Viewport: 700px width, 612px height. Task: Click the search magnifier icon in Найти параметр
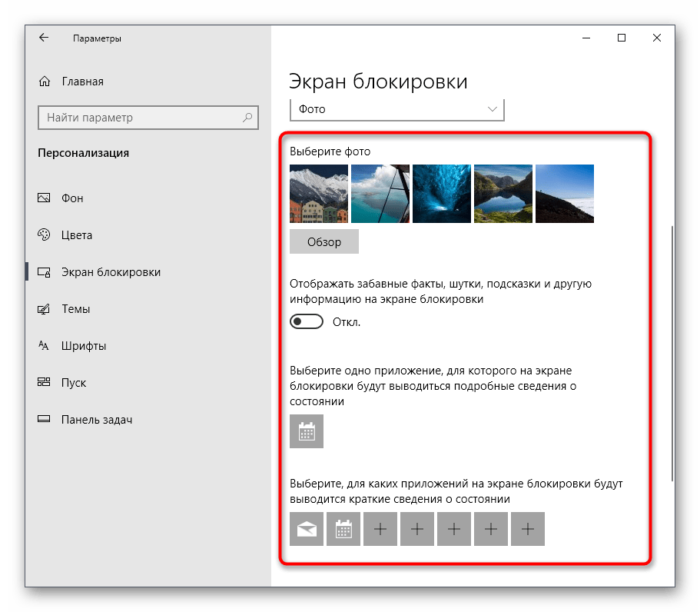pos(247,118)
